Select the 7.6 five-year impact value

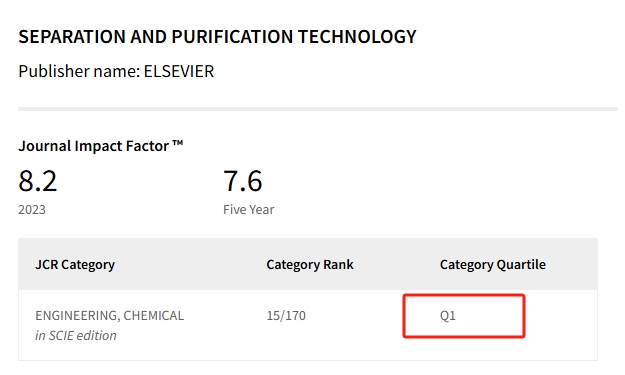242,181
